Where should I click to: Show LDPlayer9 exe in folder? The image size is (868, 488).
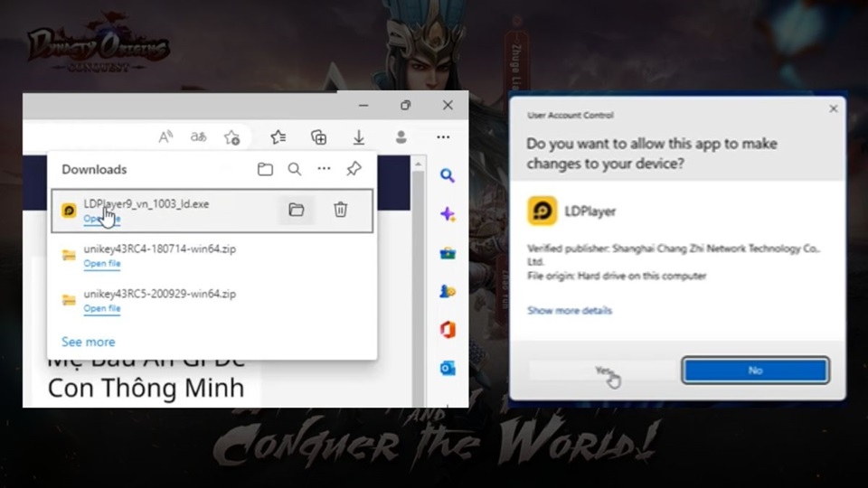click(x=297, y=210)
